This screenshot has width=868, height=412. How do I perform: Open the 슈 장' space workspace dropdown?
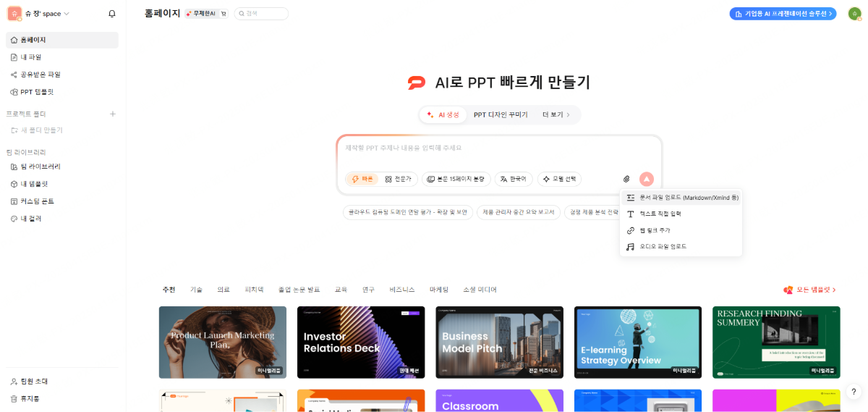pyautogui.click(x=39, y=14)
